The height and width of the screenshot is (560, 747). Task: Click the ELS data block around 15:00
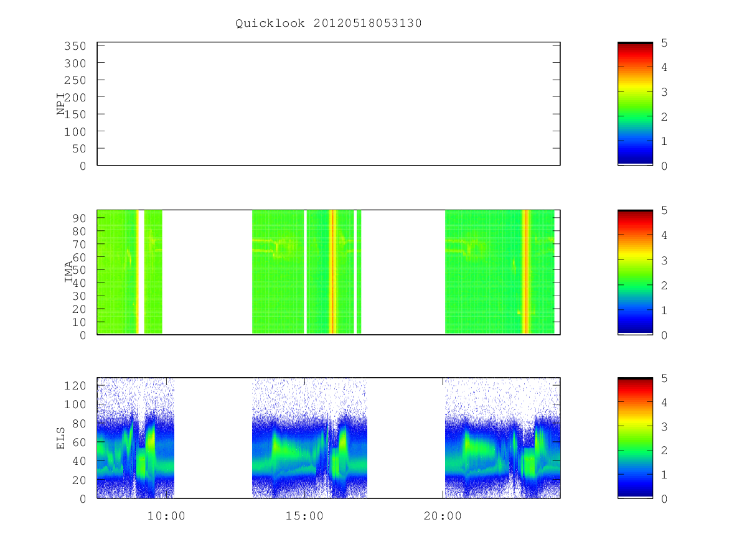coord(309,438)
